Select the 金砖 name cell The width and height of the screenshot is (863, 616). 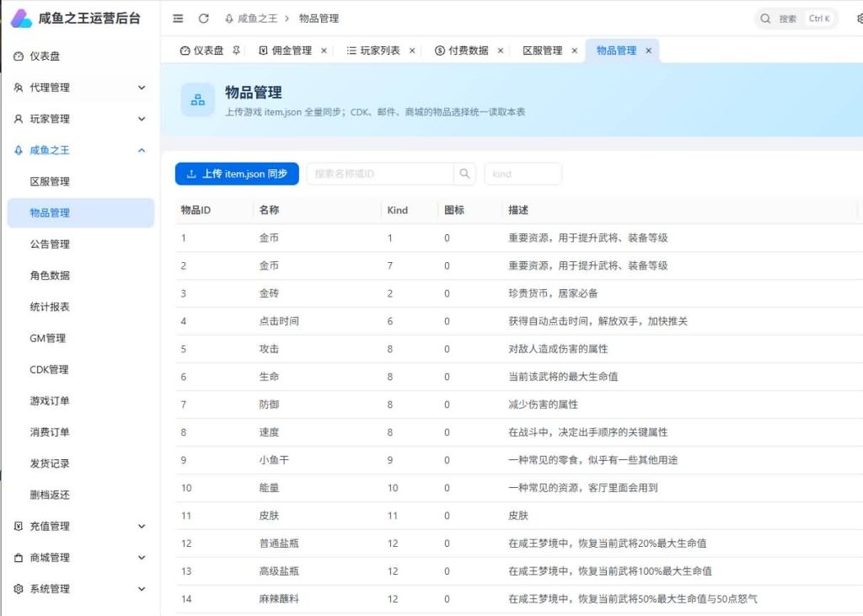269,293
